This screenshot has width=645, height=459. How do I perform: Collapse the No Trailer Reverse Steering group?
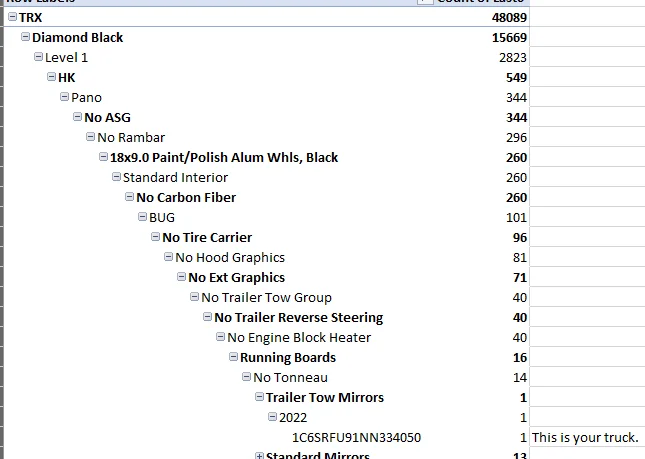(x=207, y=317)
